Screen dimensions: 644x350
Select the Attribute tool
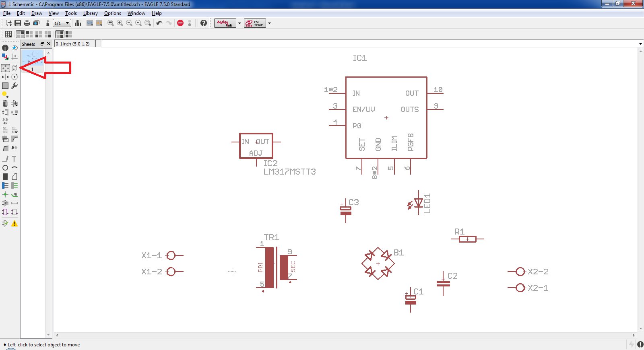point(5,203)
